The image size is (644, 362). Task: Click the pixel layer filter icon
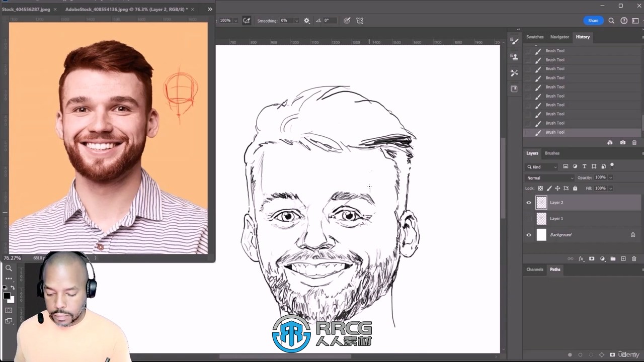566,166
